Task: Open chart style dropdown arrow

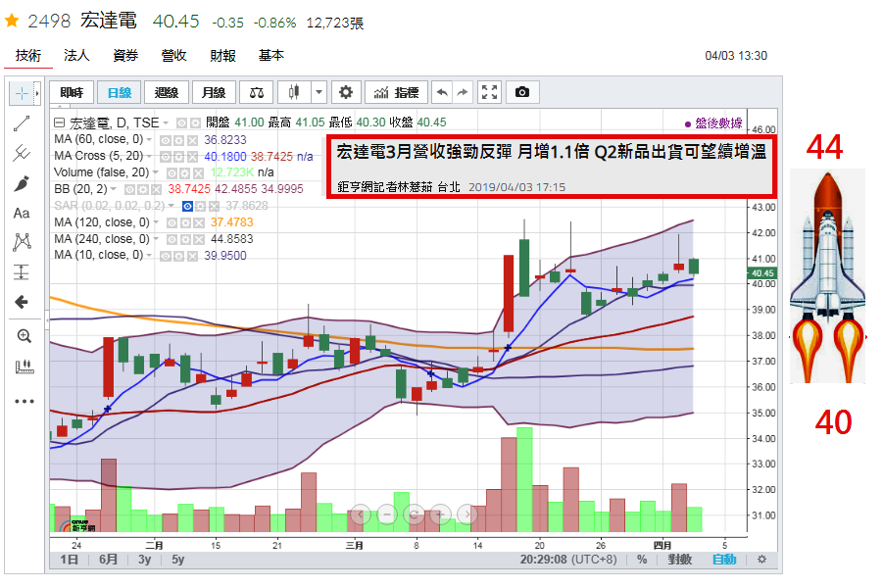Action: pos(319,92)
